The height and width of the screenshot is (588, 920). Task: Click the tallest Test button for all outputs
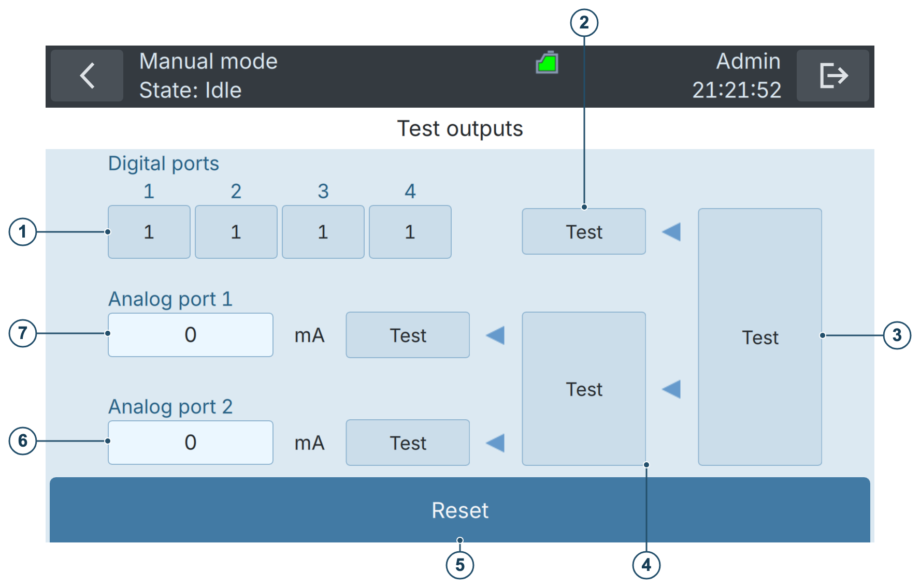(x=760, y=337)
